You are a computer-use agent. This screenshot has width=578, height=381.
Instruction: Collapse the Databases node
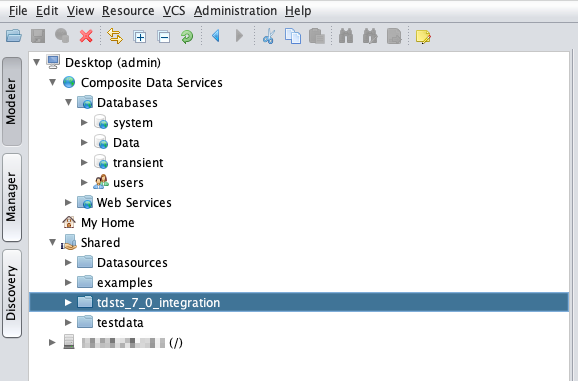(x=69, y=102)
